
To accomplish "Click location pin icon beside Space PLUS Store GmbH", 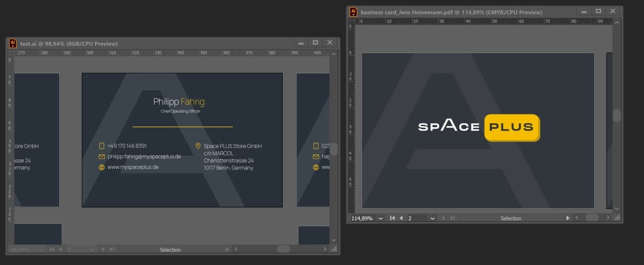I will [198, 146].
